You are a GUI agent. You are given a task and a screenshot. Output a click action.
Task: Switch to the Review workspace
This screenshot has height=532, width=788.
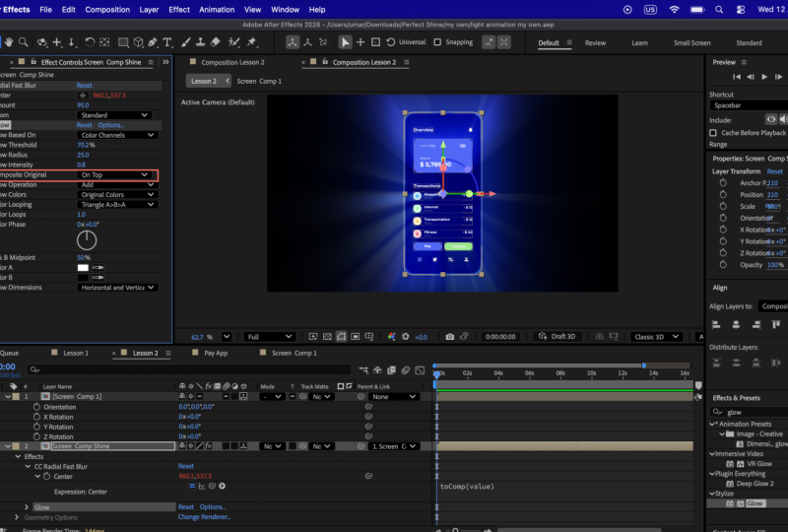[x=595, y=42]
